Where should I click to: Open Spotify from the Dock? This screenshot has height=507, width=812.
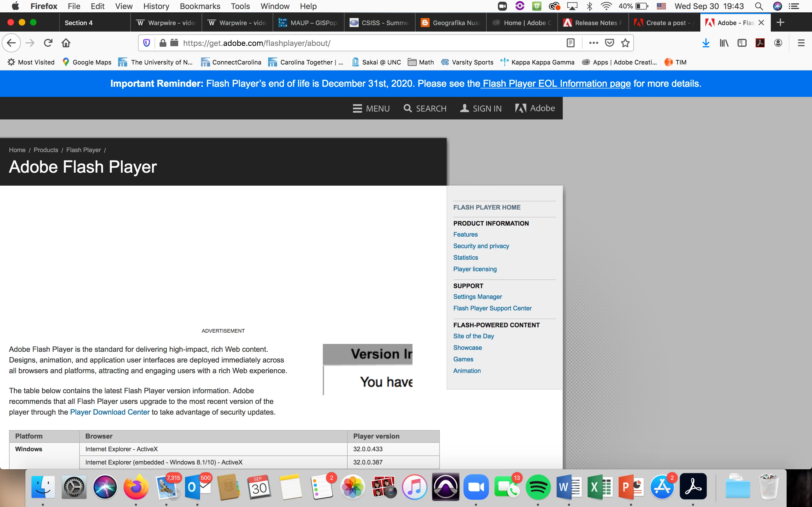(538, 487)
